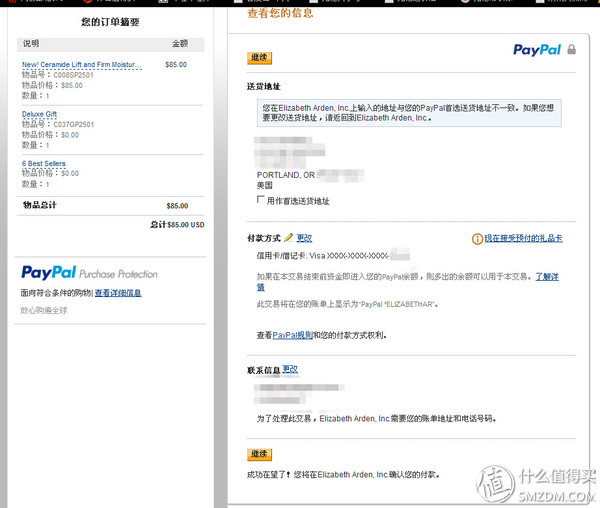Click 更改 link next to 付款方式
Image resolution: width=600 pixels, height=508 pixels.
point(304,238)
